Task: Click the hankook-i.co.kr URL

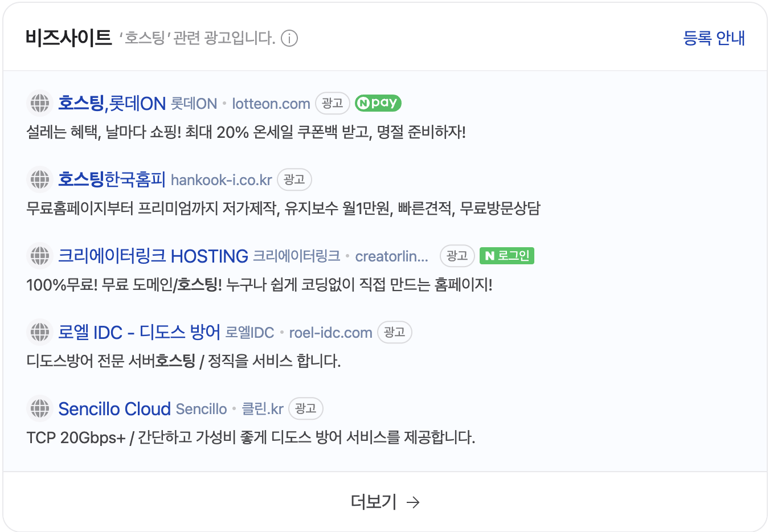Action: pyautogui.click(x=222, y=180)
